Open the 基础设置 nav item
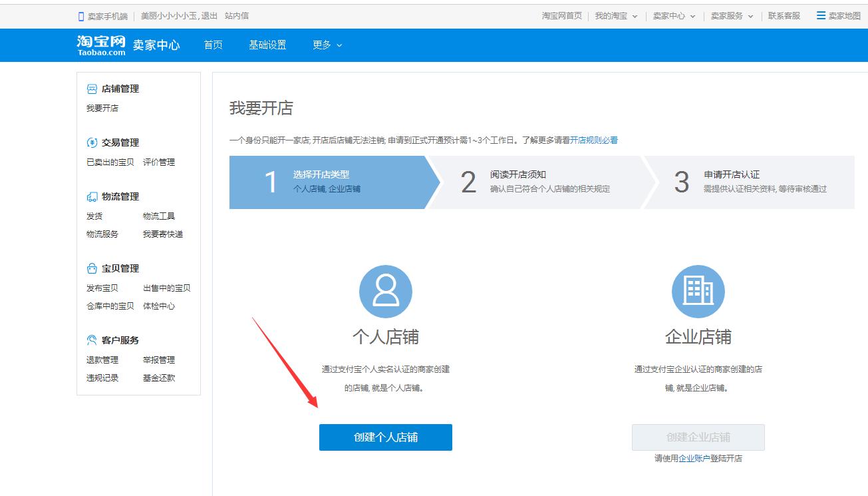 pos(267,45)
